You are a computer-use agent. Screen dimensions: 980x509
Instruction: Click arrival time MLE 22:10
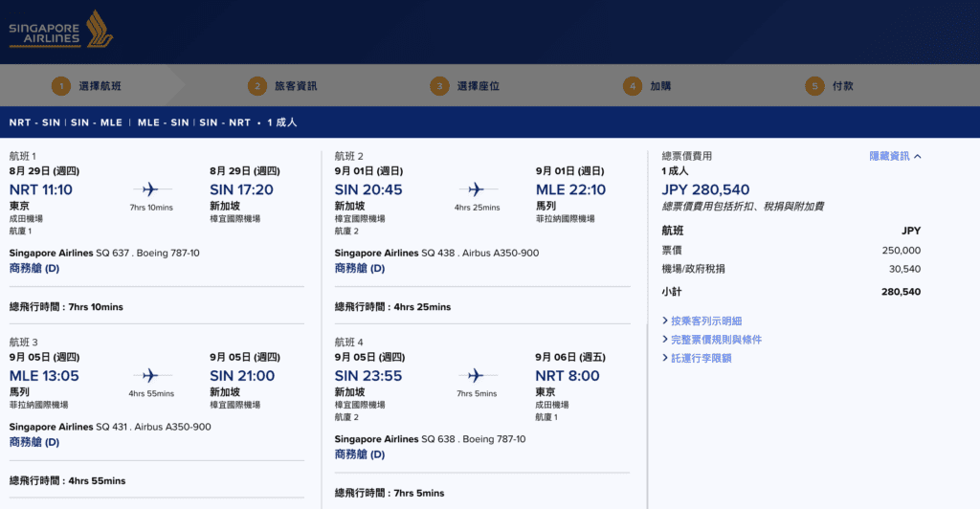point(570,189)
